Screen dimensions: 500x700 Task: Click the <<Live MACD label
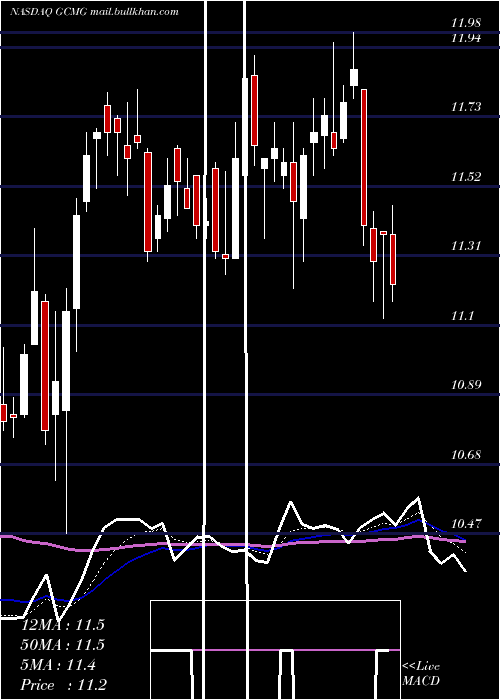(421, 673)
